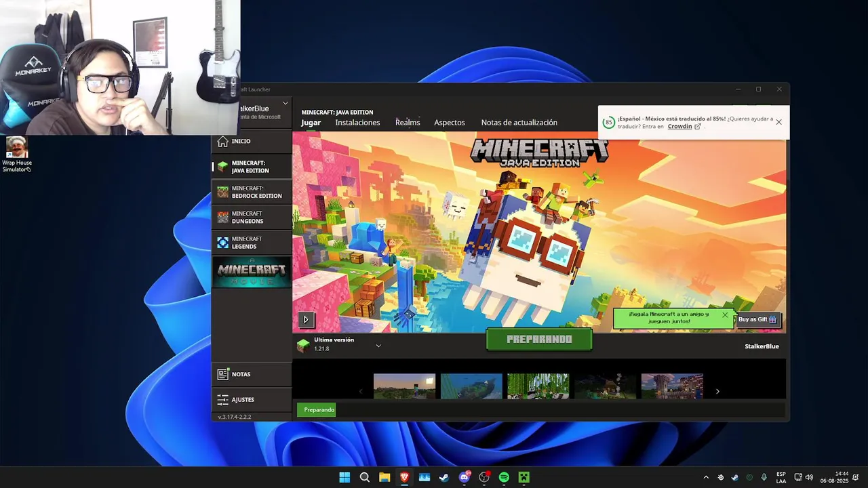Image resolution: width=868 pixels, height=488 pixels.
Task: Switch to the Jugar tab
Action: [x=311, y=123]
